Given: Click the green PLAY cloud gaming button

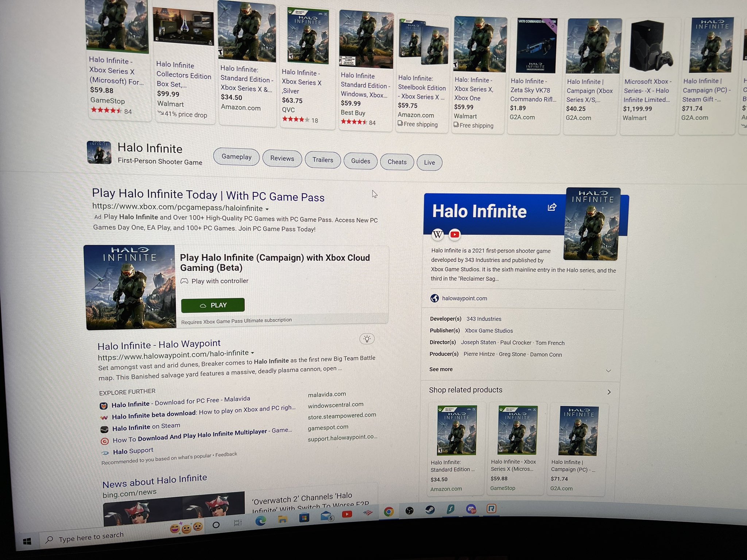Looking at the screenshot, I should click(213, 305).
